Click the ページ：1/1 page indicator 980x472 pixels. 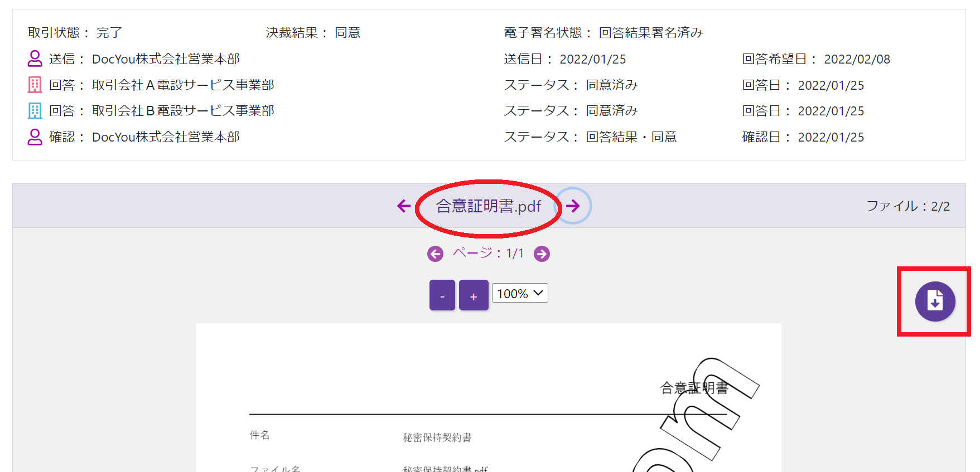(x=488, y=254)
